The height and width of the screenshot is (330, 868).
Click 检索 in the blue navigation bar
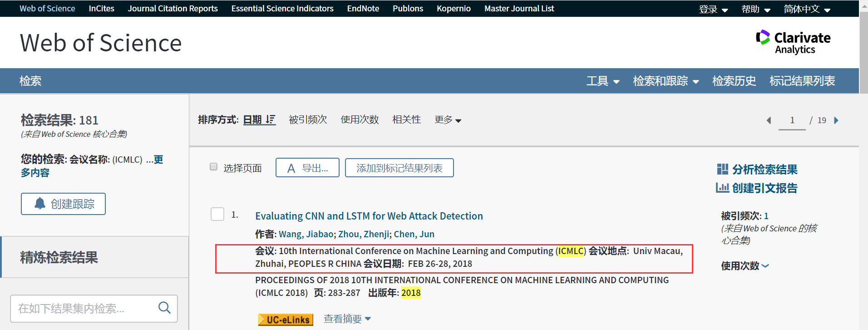point(30,81)
